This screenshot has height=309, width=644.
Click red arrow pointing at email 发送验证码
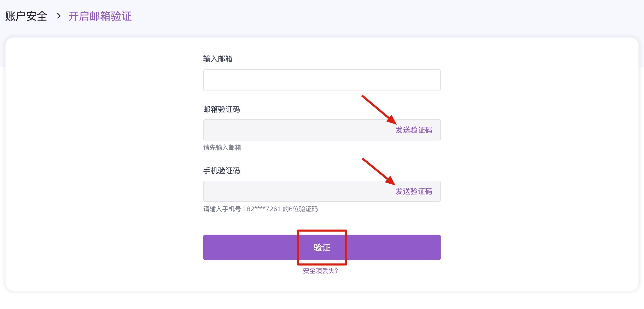tap(378, 109)
